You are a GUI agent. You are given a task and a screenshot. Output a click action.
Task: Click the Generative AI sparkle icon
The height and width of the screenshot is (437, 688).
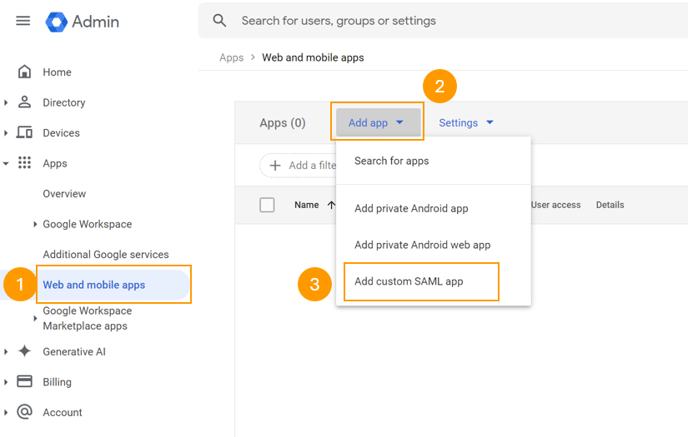pos(25,351)
